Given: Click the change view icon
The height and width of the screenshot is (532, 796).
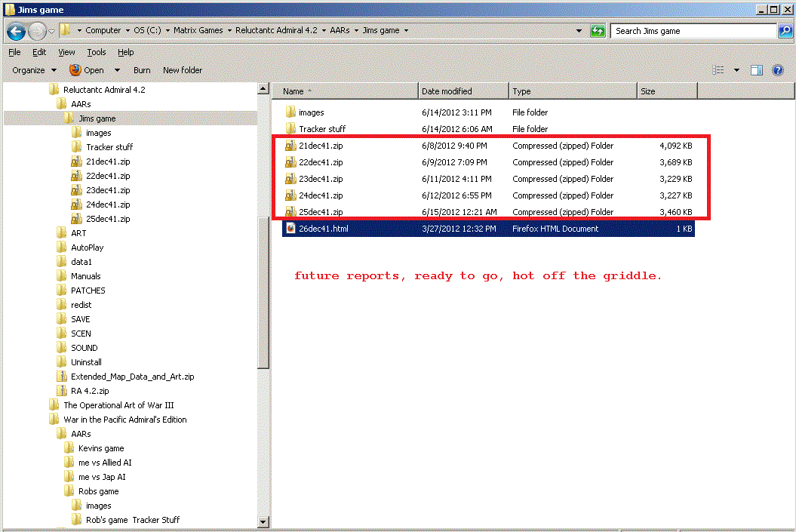Looking at the screenshot, I should pos(718,70).
